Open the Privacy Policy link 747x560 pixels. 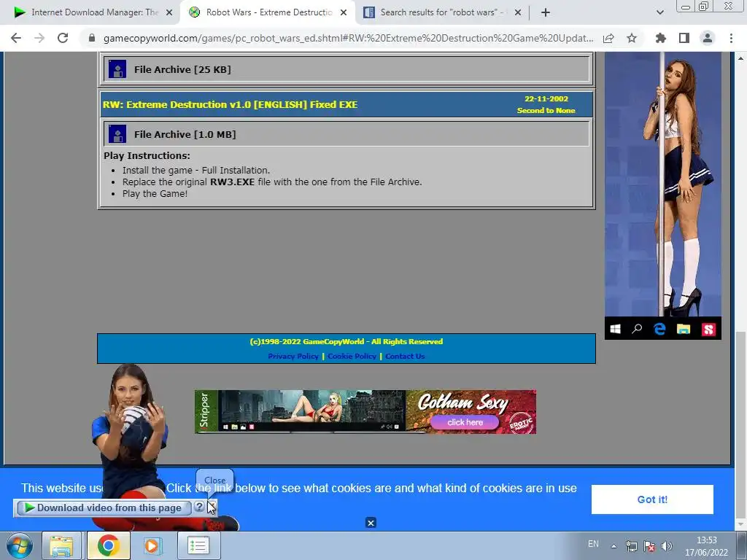tap(293, 356)
